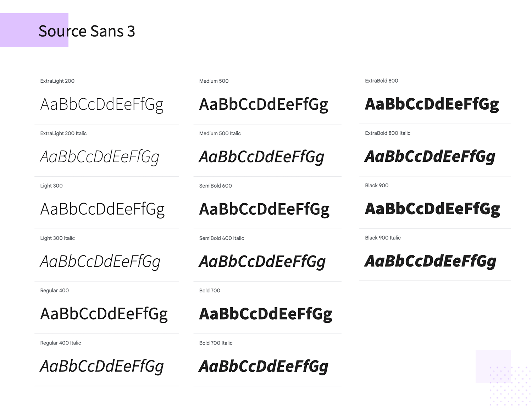Select the ExtraLight 200 label

click(x=57, y=81)
